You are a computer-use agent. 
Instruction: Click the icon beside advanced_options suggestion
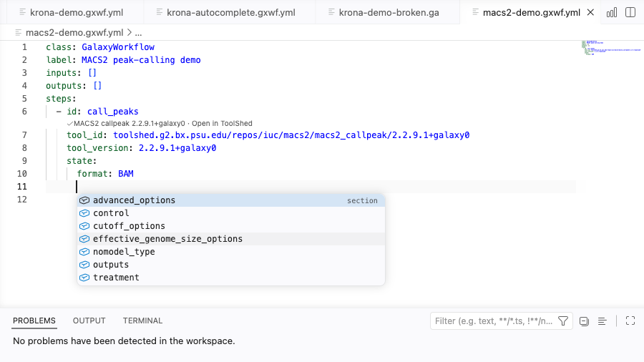[x=84, y=200]
